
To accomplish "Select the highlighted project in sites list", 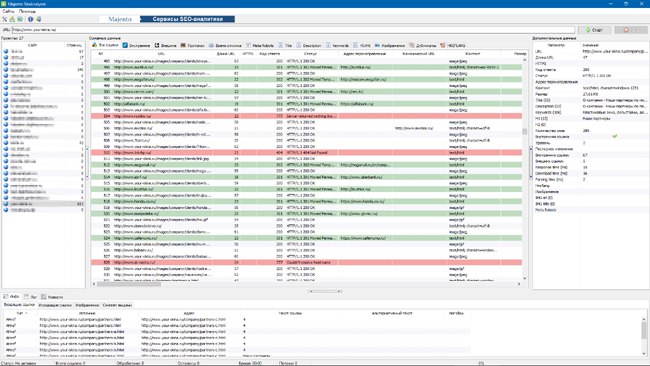I will pyautogui.click(x=43, y=204).
